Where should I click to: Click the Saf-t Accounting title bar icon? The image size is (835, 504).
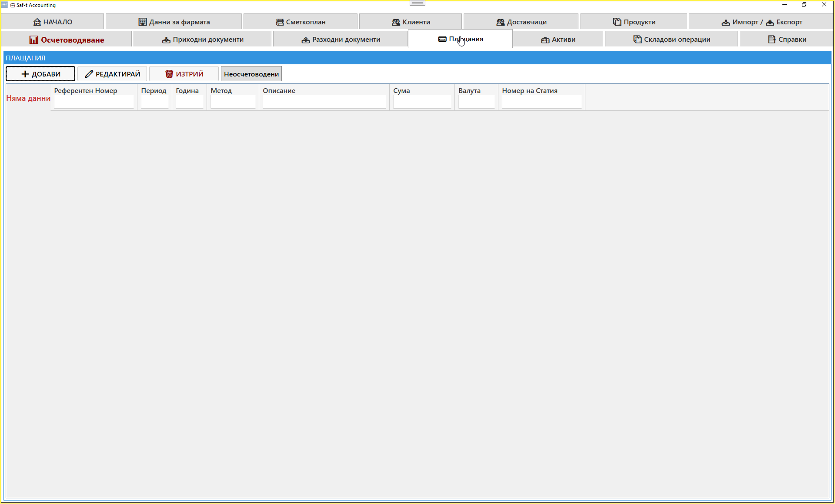tap(5, 5)
